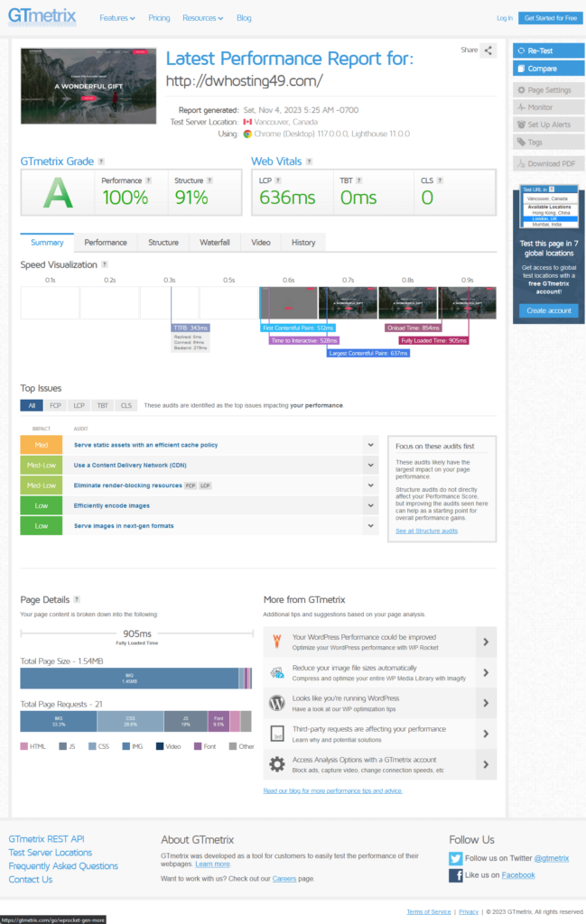Click the Log In link
This screenshot has height=924, width=586.
(x=505, y=18)
